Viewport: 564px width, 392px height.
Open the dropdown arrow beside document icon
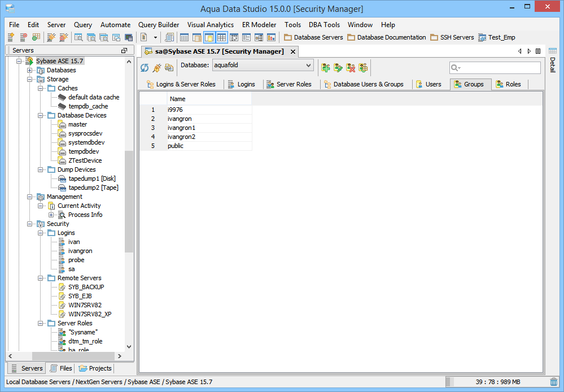[155, 37]
